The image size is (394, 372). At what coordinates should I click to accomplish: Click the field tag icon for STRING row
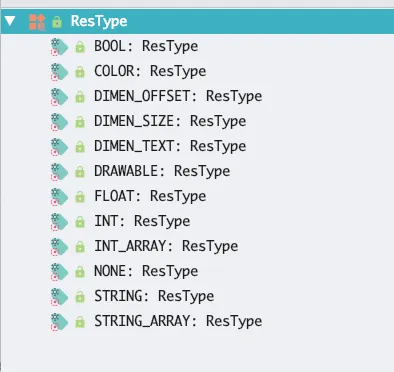pyautogui.click(x=59, y=297)
